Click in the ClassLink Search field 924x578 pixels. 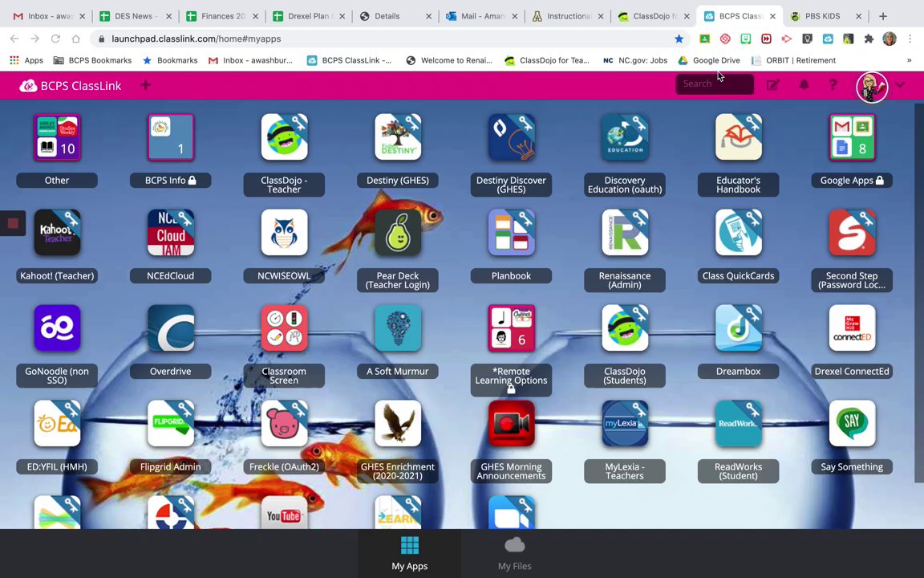click(714, 83)
